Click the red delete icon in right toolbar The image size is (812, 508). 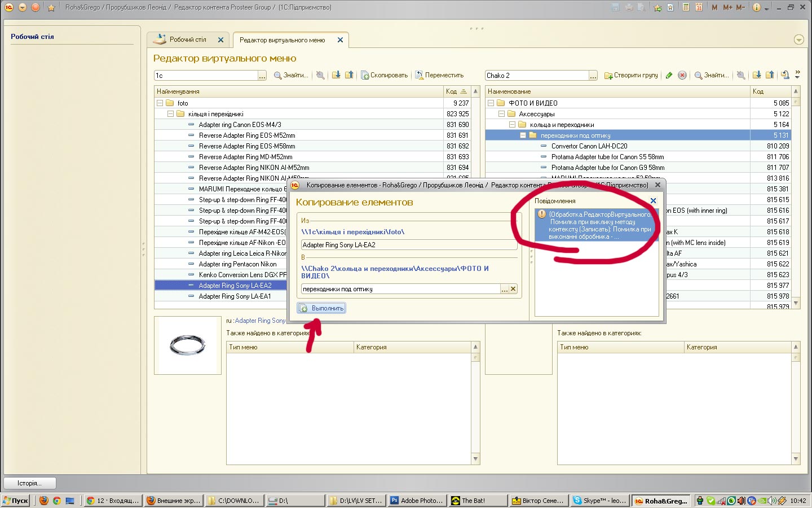(682, 75)
